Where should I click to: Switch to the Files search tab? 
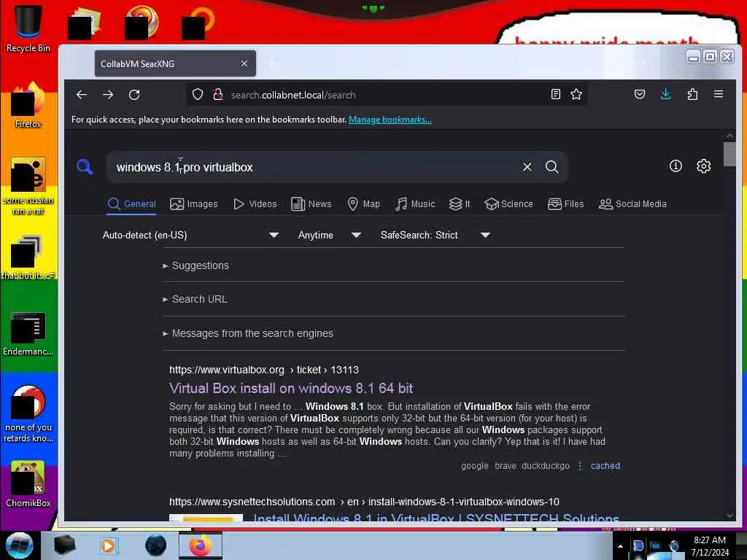click(x=566, y=204)
